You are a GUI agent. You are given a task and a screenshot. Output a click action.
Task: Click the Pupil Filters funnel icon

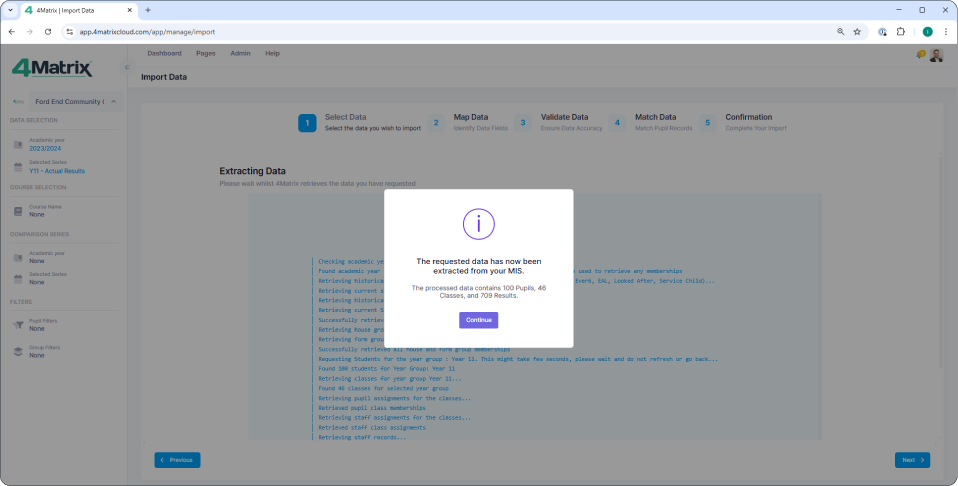click(x=18, y=324)
